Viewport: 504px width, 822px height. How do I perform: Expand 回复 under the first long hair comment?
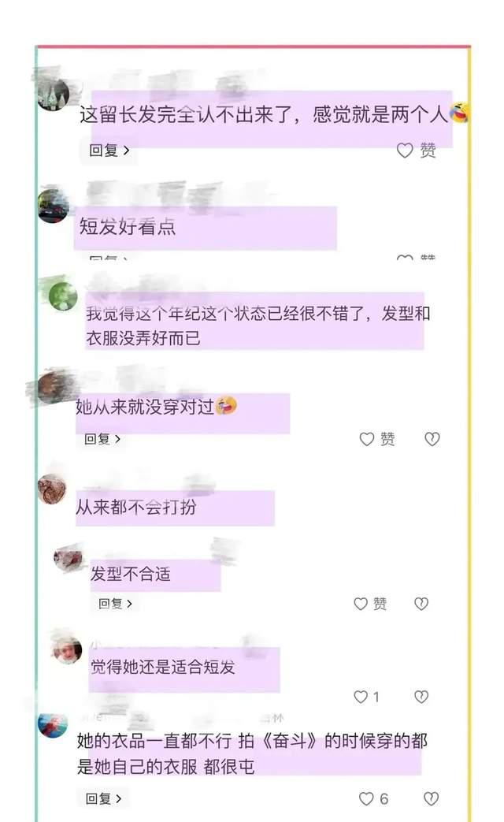coord(109,151)
